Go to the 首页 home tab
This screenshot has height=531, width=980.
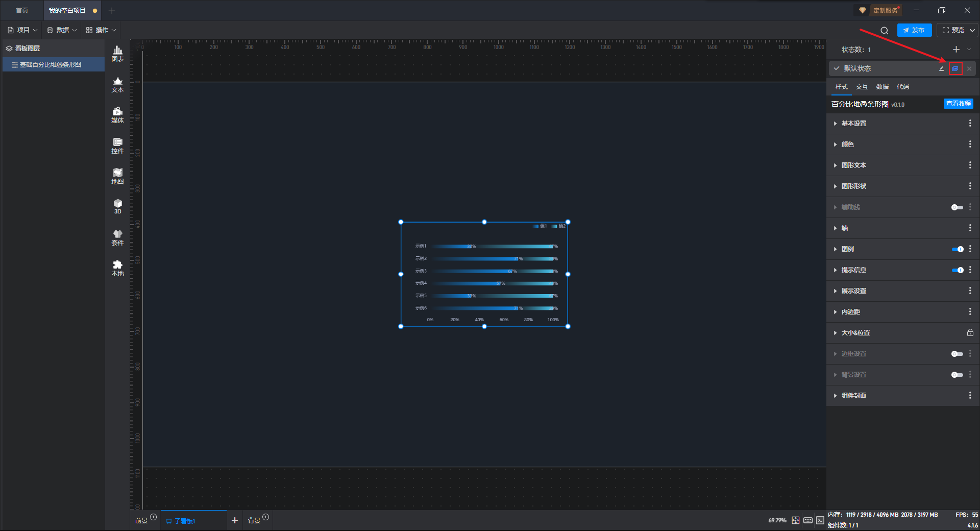click(x=22, y=10)
